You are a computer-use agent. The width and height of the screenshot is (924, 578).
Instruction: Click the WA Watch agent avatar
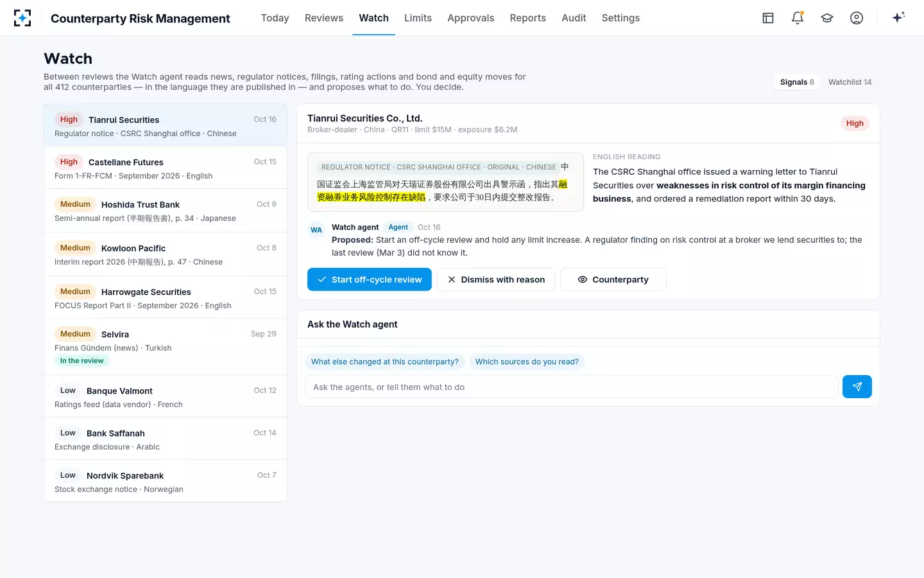click(x=316, y=230)
